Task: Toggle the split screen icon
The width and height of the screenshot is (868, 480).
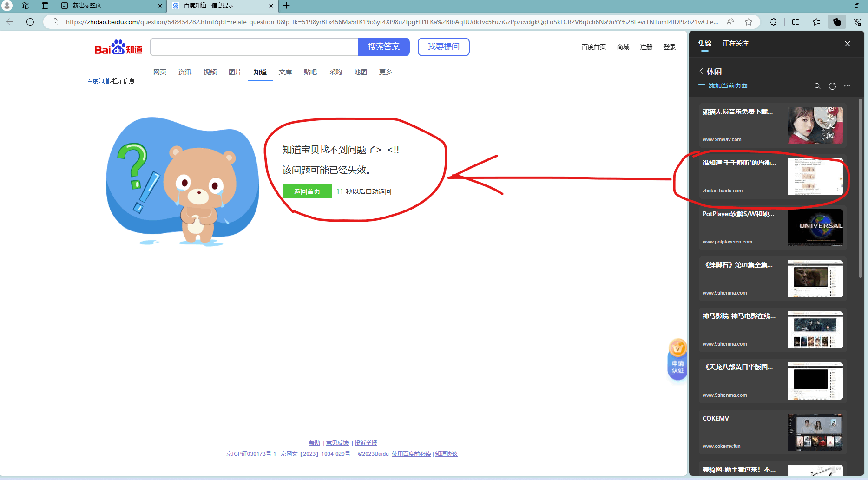Action: coord(796,22)
